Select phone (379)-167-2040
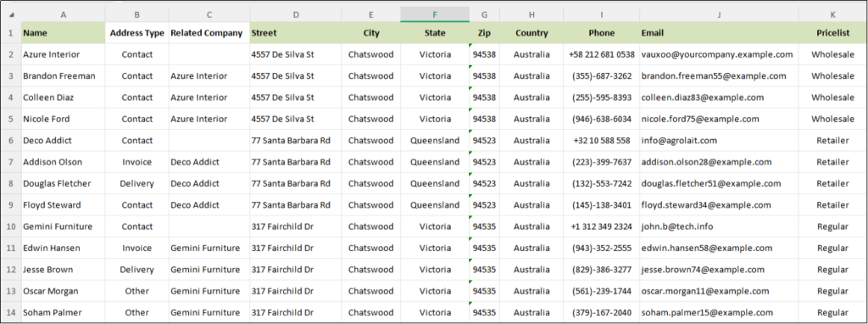This screenshot has height=324, width=868. (x=602, y=313)
